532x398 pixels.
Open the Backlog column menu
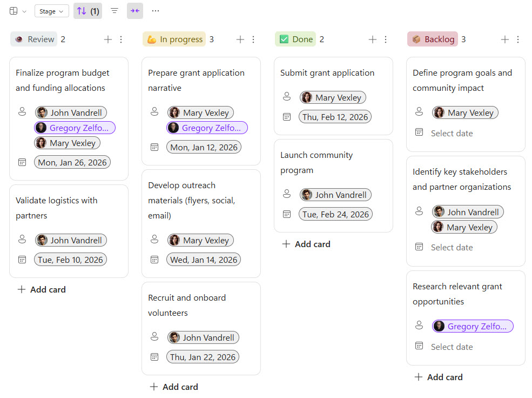[x=518, y=39]
